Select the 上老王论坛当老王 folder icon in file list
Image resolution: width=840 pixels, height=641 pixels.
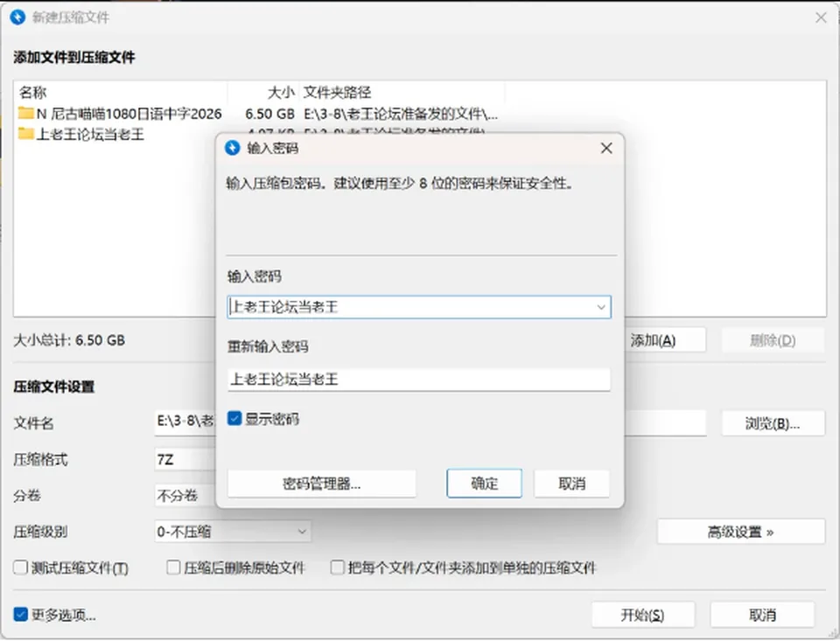[x=25, y=133]
